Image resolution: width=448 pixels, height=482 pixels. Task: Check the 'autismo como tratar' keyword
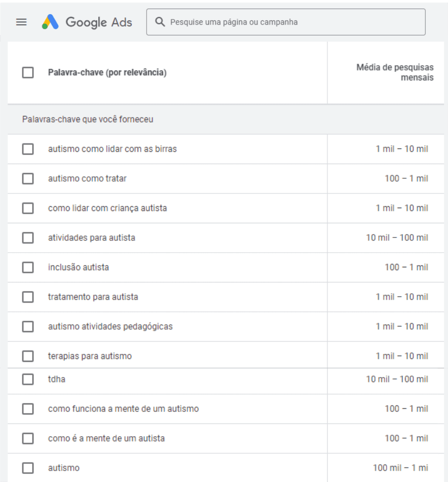coord(28,179)
